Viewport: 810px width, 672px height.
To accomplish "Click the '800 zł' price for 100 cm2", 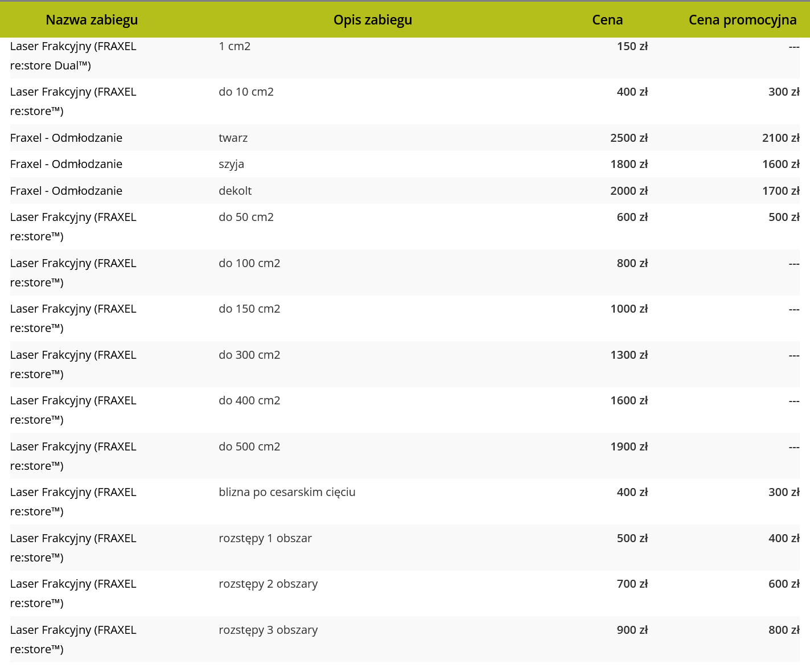I will coord(632,263).
